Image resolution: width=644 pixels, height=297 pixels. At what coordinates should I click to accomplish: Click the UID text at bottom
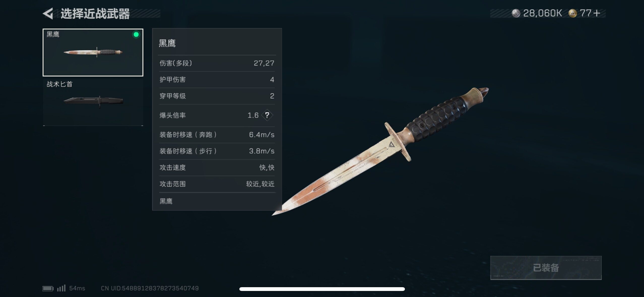150,288
